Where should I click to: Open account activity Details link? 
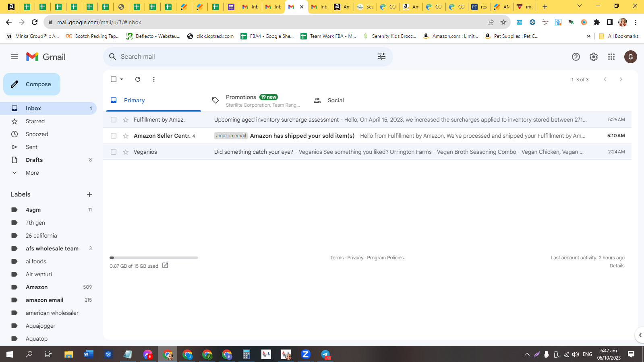(617, 266)
